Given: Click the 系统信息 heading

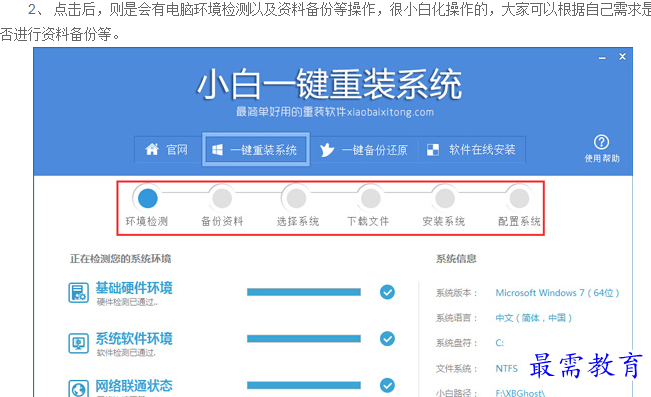Looking at the screenshot, I should coord(456,259).
